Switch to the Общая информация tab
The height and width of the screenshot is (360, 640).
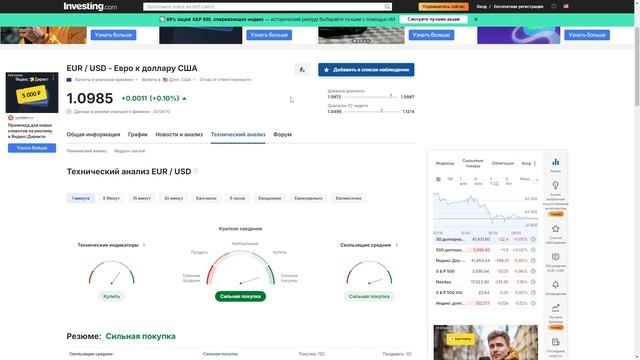[x=93, y=134]
